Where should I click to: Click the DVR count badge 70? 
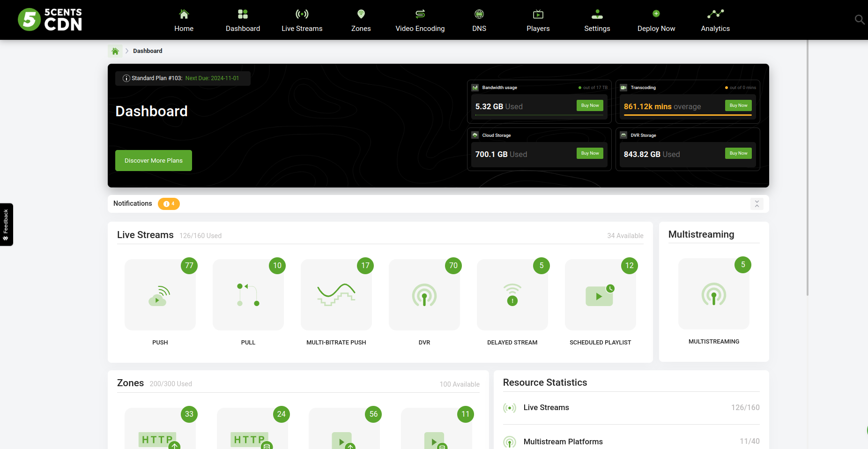point(453,266)
